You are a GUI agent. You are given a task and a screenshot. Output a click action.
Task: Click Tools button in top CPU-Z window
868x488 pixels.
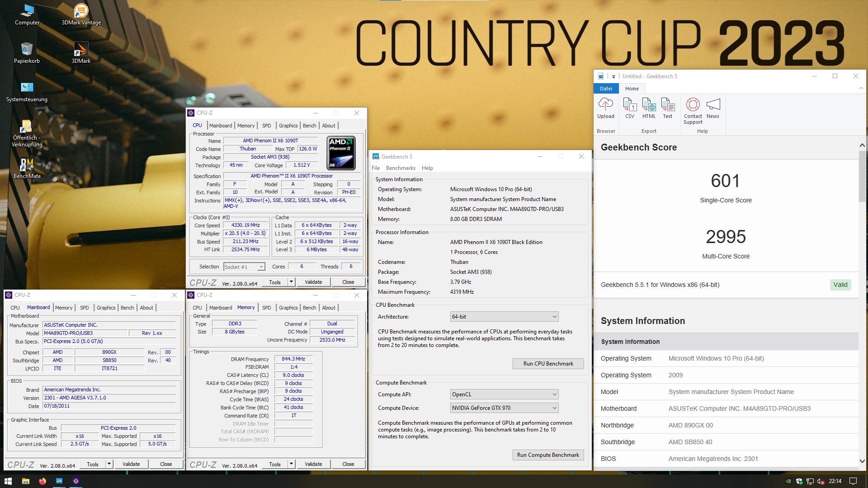275,282
